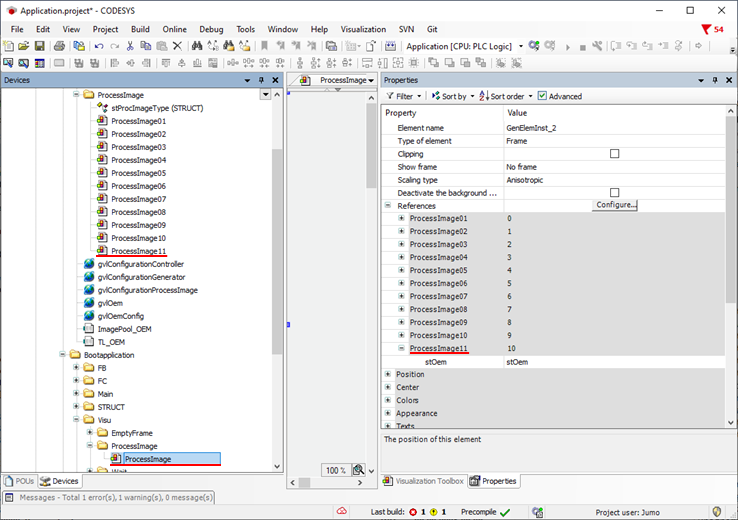The height and width of the screenshot is (520, 738).
Task: Enable Deactivate the background checkbox
Action: click(614, 193)
